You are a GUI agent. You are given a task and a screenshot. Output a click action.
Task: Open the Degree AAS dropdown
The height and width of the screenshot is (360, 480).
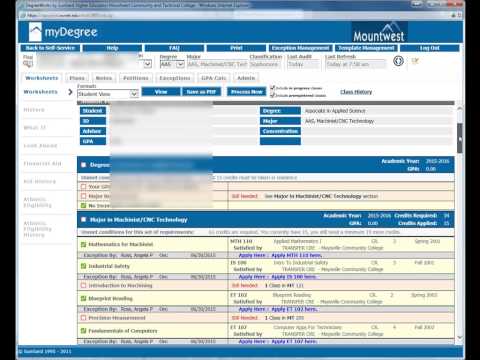tap(180, 64)
